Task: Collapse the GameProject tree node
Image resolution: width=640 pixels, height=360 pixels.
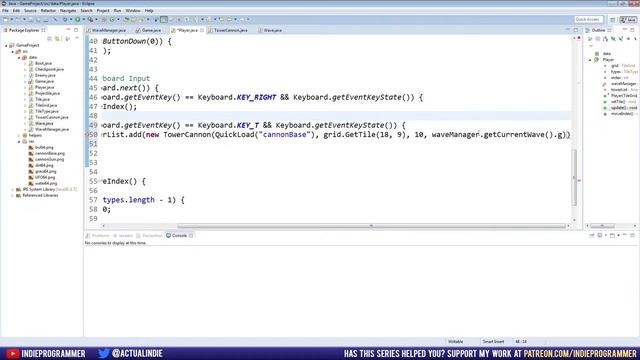Action: pos(7,45)
